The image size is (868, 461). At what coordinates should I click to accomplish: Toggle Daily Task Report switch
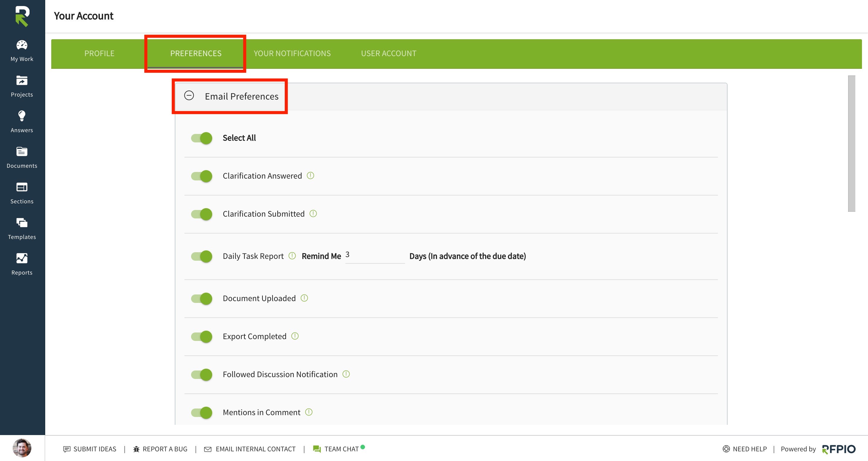(202, 256)
